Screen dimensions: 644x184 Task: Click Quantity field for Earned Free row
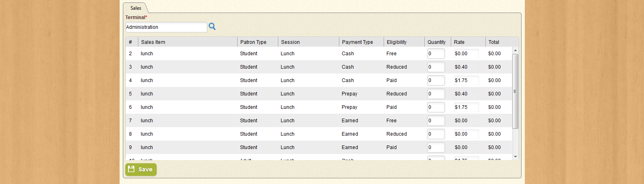[x=436, y=121]
